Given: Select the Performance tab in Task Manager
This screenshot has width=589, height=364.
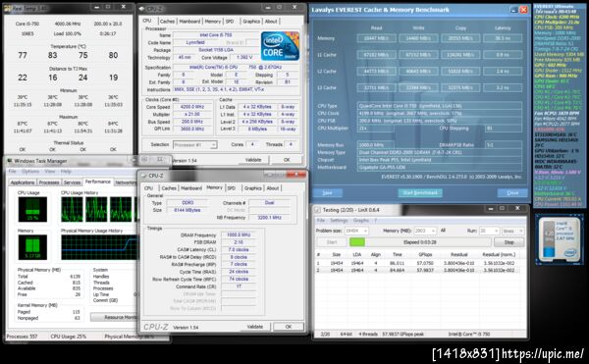Looking at the screenshot, I should [97, 182].
